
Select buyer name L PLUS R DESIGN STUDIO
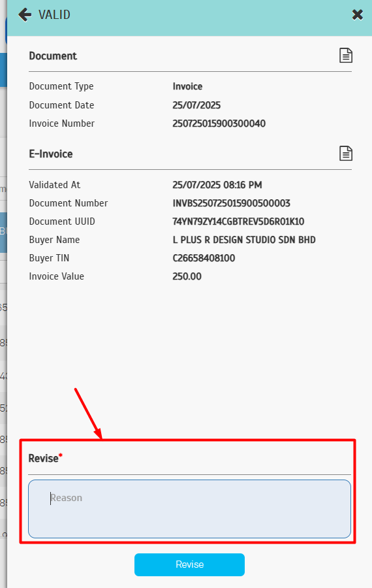(x=244, y=240)
